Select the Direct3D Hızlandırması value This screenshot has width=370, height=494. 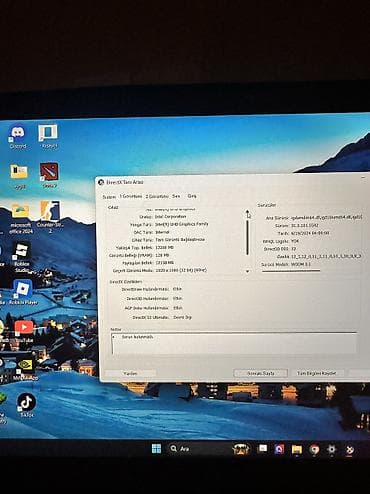[177, 298]
